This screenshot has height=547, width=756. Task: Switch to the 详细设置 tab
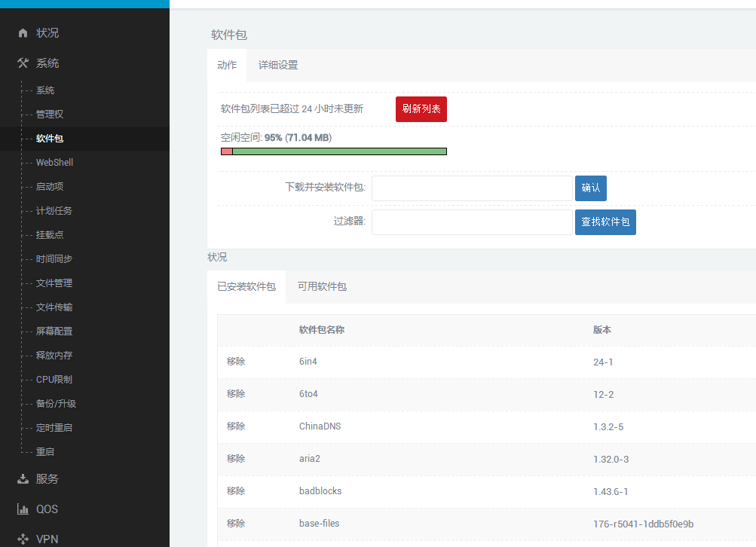pyautogui.click(x=278, y=65)
